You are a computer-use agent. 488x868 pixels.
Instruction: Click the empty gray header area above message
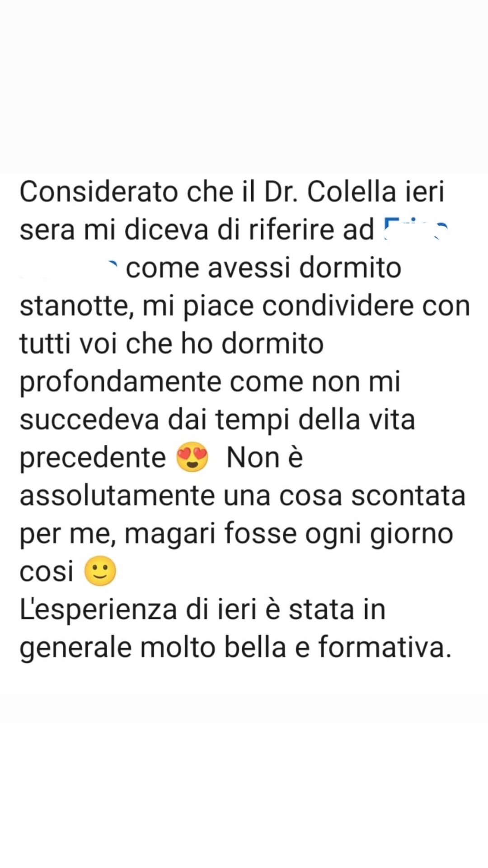click(244, 86)
